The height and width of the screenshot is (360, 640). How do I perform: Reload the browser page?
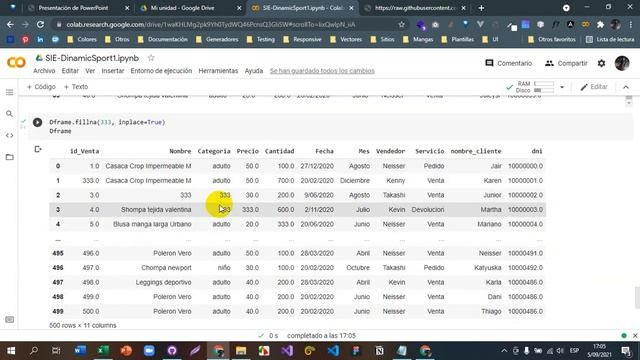[x=40, y=24]
